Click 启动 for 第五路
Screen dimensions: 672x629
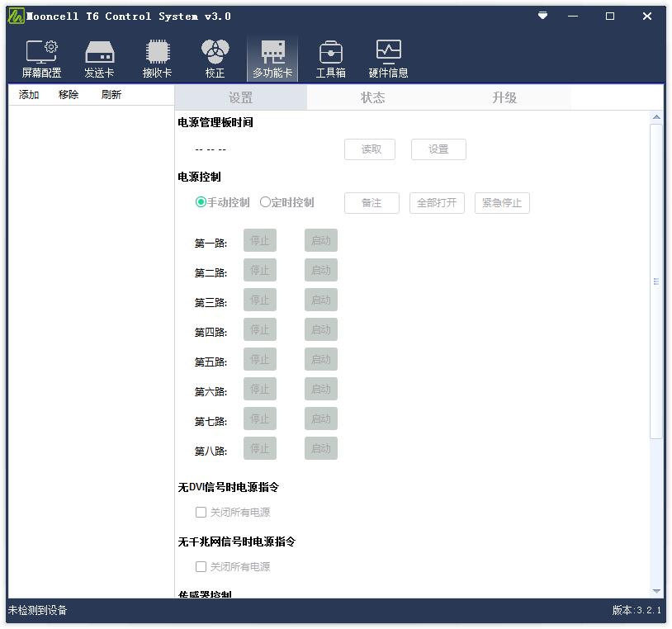321,359
